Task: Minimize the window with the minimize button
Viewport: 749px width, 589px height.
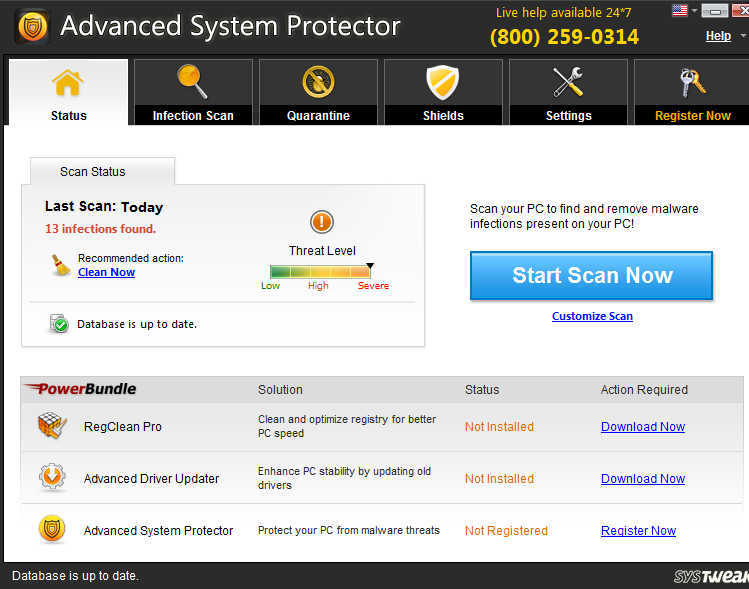Action: (x=715, y=11)
